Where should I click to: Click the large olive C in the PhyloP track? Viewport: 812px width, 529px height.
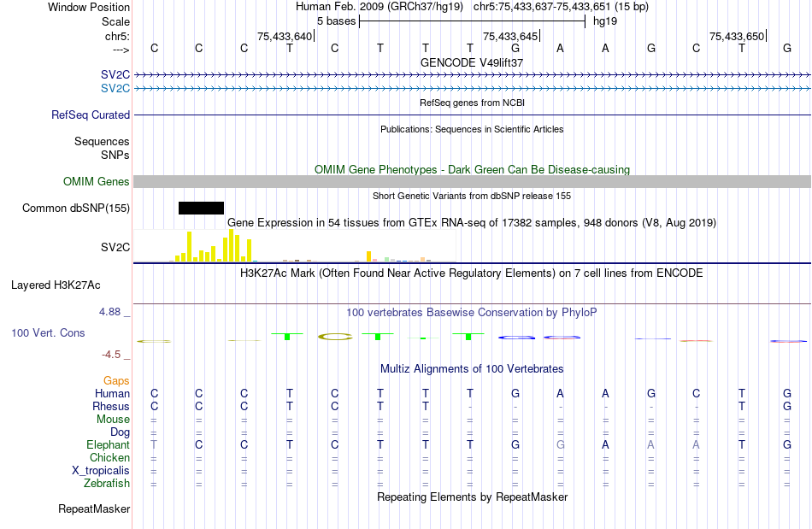(x=335, y=337)
